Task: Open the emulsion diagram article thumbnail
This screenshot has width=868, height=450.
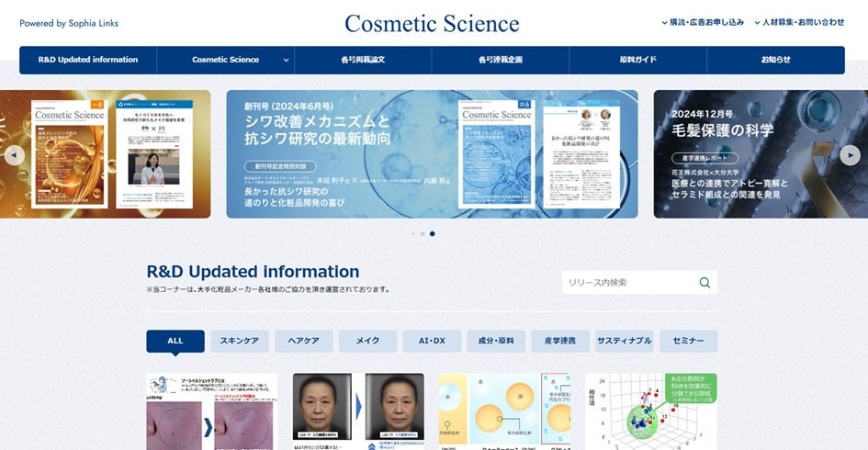Action: coord(505,411)
